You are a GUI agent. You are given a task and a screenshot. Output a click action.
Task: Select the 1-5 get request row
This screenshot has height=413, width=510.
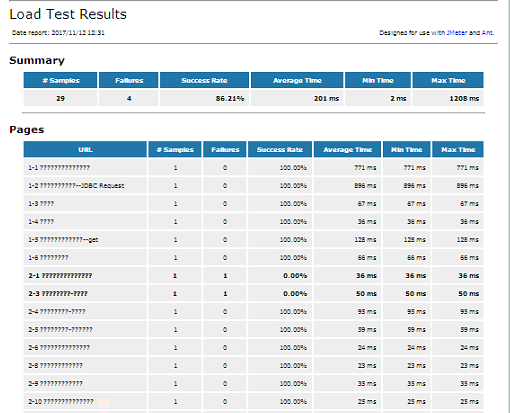(x=253, y=240)
